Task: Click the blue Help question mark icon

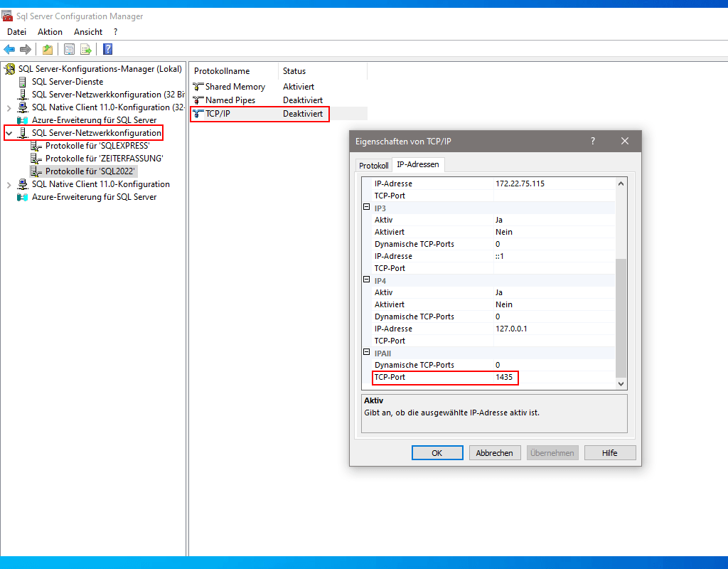Action: [x=108, y=49]
